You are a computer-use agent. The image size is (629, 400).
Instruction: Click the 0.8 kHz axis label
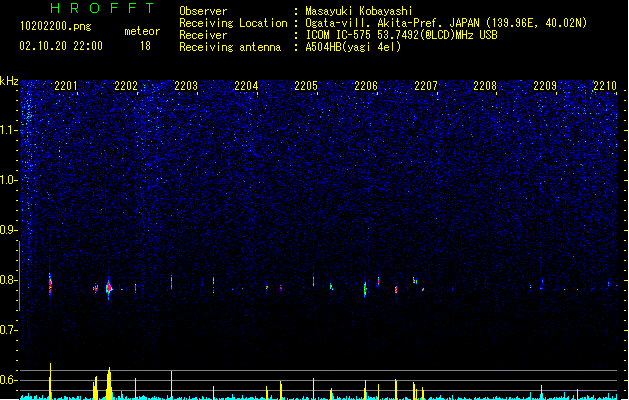(9, 280)
